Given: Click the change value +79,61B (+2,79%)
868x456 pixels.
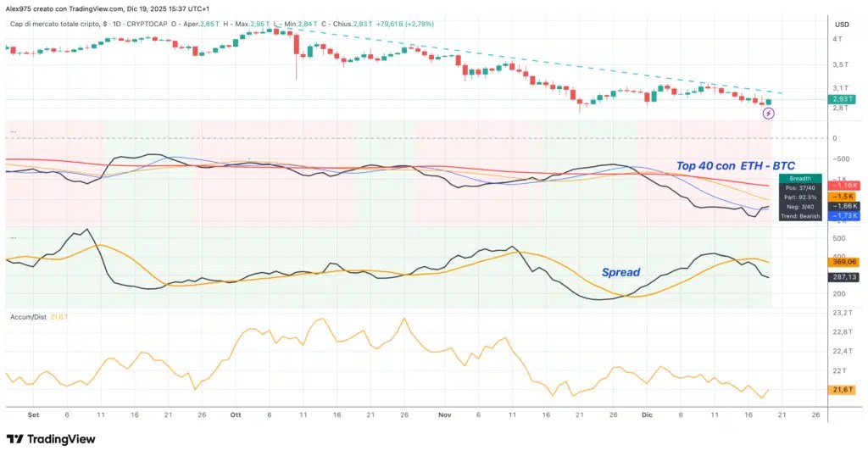Looking at the screenshot, I should point(404,25).
